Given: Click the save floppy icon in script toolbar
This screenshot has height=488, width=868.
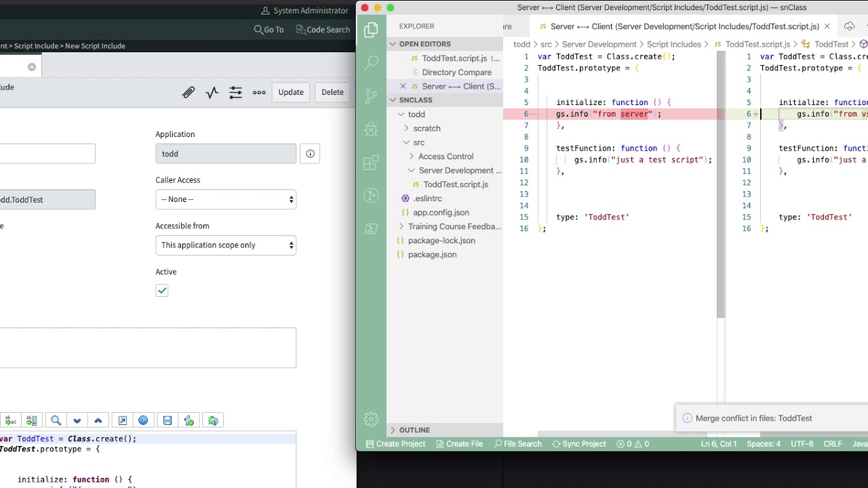Looking at the screenshot, I should click(x=167, y=421).
